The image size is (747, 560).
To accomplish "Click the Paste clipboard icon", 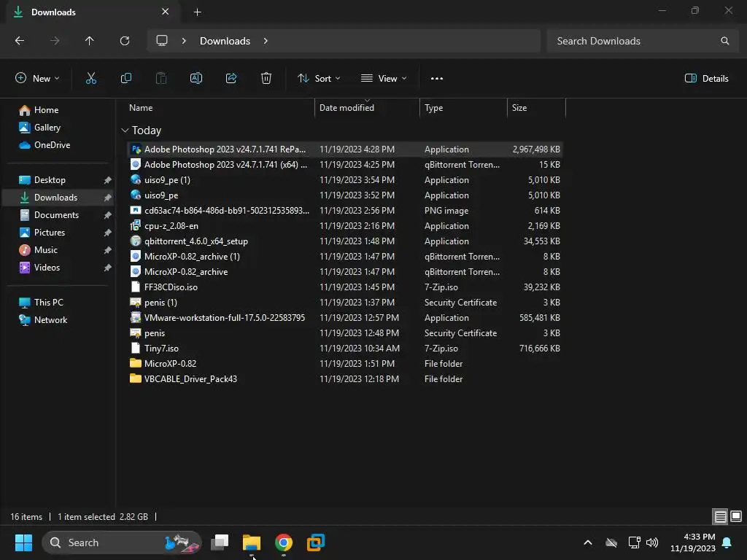I will (161, 79).
